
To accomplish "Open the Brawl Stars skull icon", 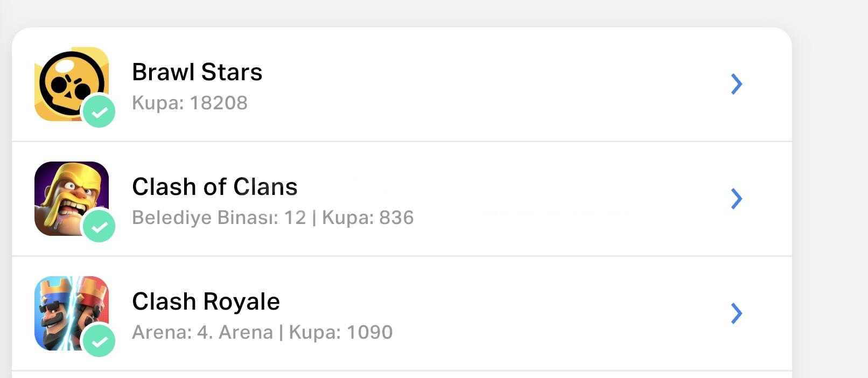I will (72, 84).
